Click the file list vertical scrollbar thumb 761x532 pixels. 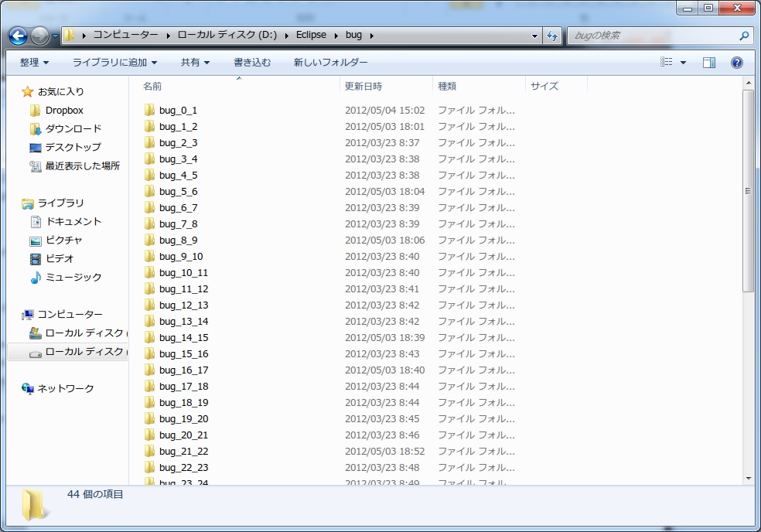coord(748,191)
